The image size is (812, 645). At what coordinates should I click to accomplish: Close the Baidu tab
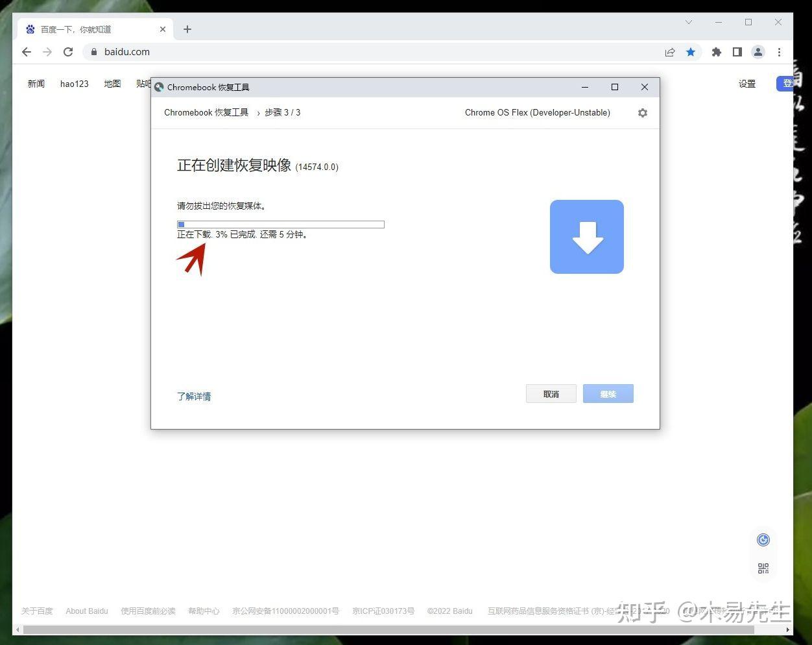(x=163, y=29)
